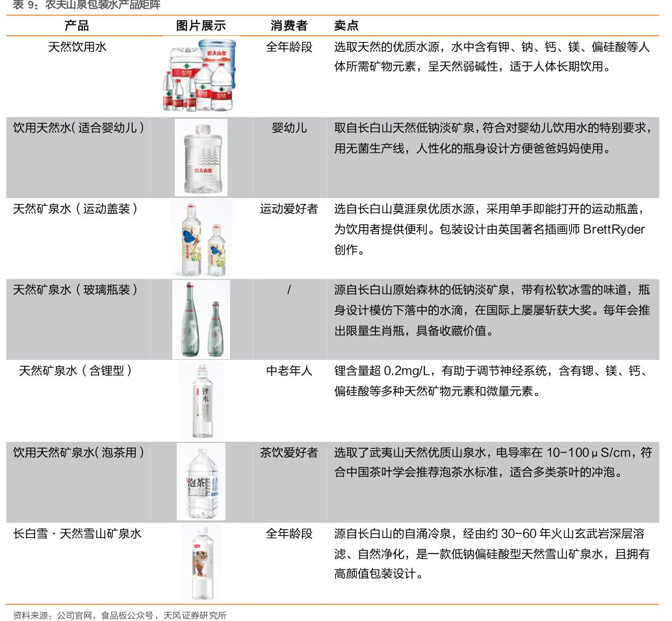Select the 消费者 column header
672x621 pixels.
tap(289, 26)
